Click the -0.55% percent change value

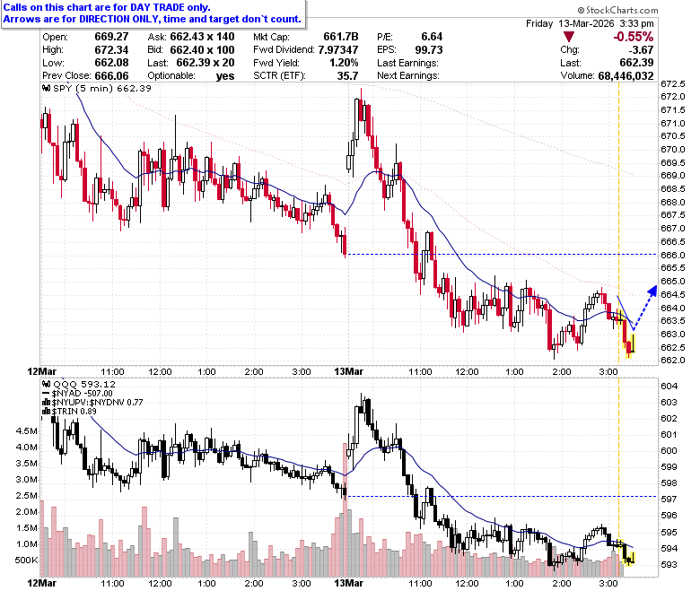click(633, 37)
